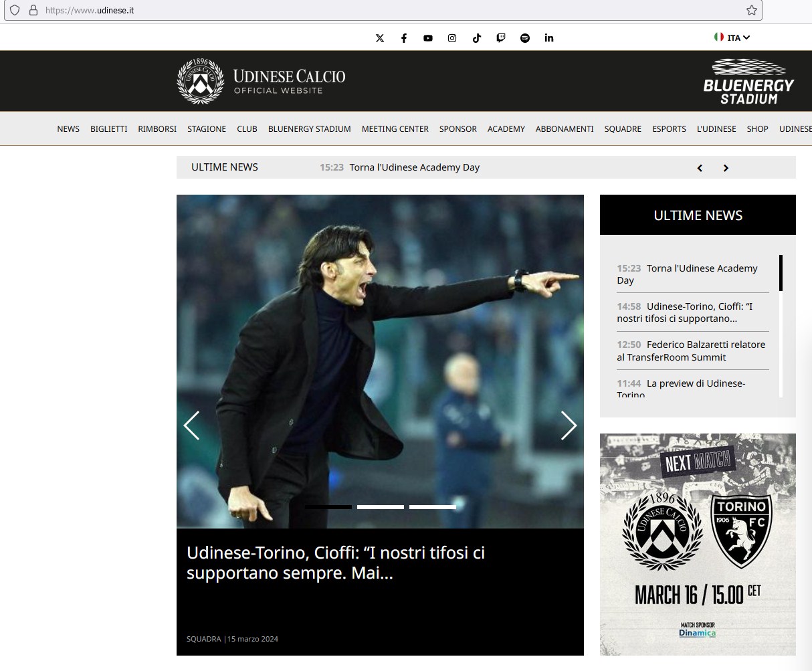Open the LinkedIn social icon
Viewport: 812px width, 671px height.
549,38
